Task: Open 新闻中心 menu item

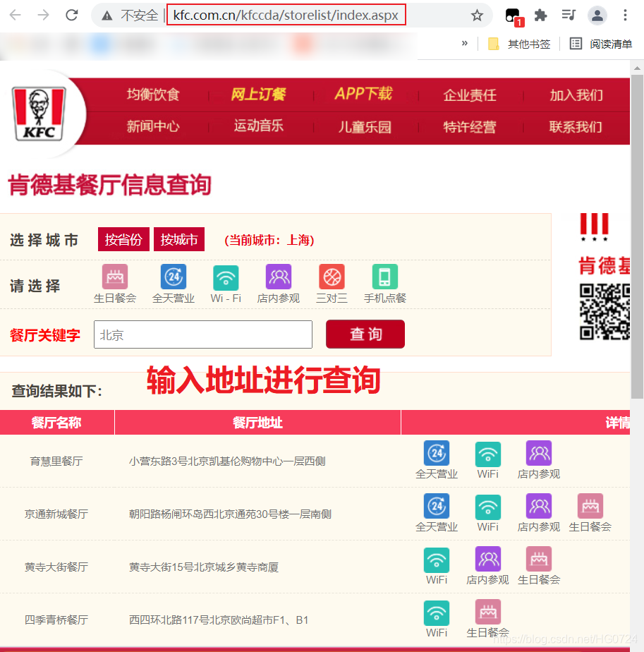Action: tap(153, 126)
